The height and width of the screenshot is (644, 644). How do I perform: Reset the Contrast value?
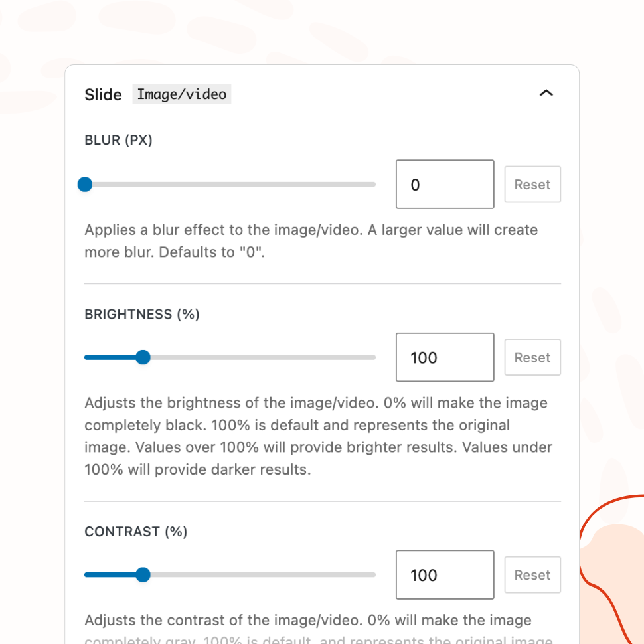(x=532, y=575)
